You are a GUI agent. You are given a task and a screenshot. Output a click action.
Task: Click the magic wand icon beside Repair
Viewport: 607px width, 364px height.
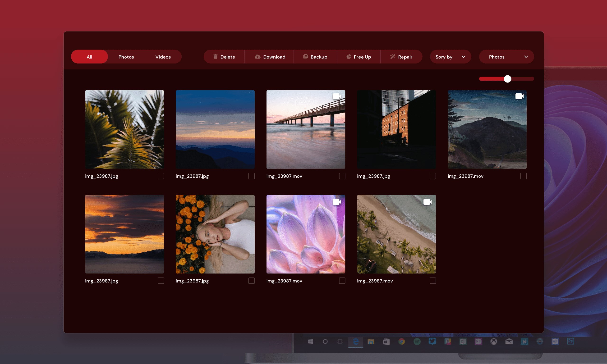pos(393,57)
